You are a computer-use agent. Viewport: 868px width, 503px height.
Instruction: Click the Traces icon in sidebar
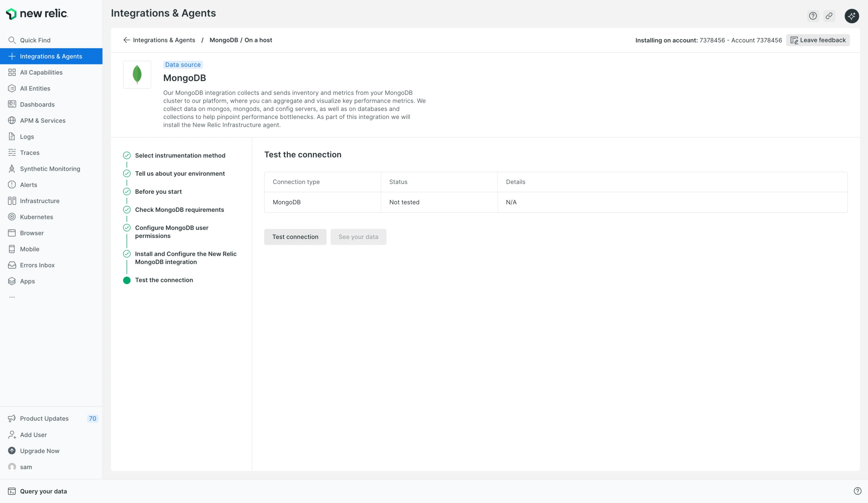coord(12,153)
